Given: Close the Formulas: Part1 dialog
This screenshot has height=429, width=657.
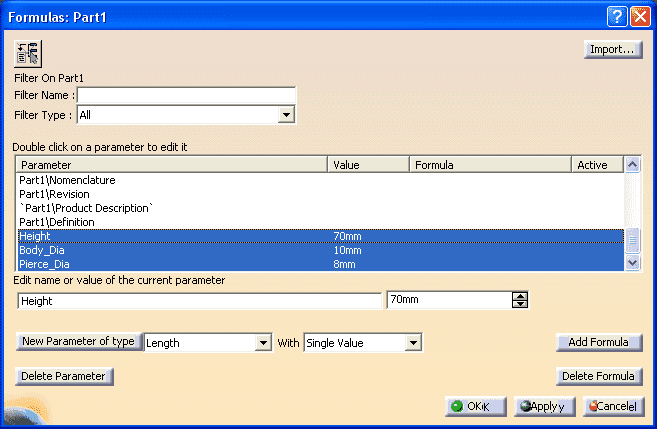Looking at the screenshot, I should pyautogui.click(x=640, y=17).
